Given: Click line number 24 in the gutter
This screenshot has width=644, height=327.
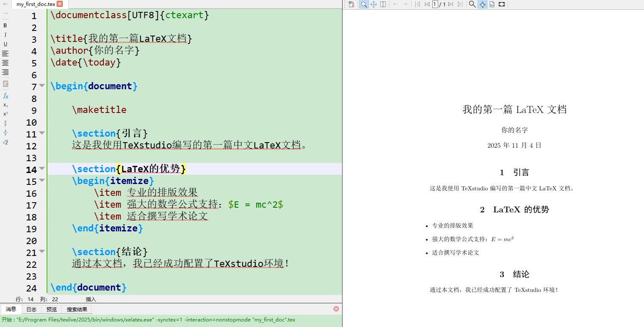Looking at the screenshot, I should [32, 289].
